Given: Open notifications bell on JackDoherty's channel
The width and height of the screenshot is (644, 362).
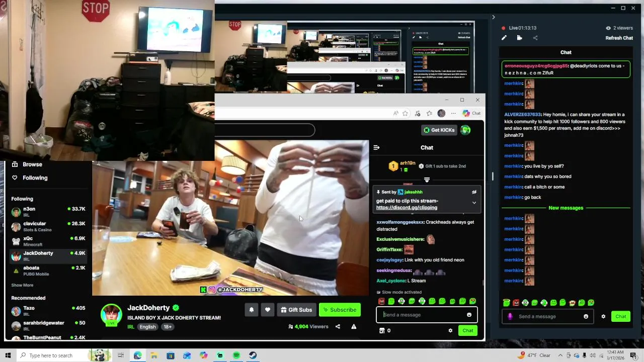Looking at the screenshot, I should 252,310.
